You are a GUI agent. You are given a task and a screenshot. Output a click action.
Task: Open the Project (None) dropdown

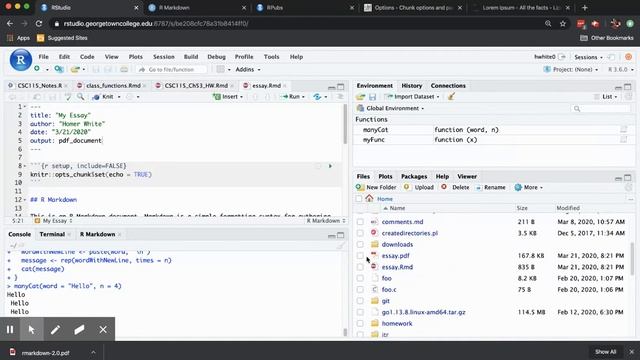click(x=571, y=69)
